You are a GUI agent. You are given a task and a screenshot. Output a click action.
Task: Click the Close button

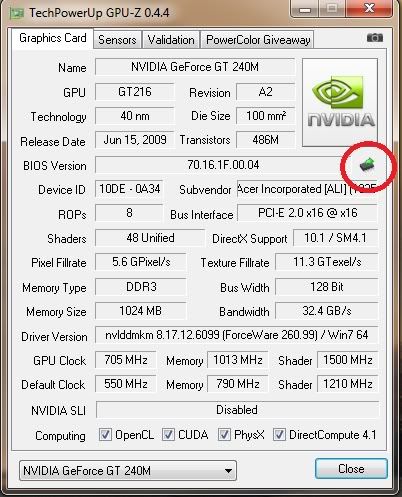(x=351, y=469)
